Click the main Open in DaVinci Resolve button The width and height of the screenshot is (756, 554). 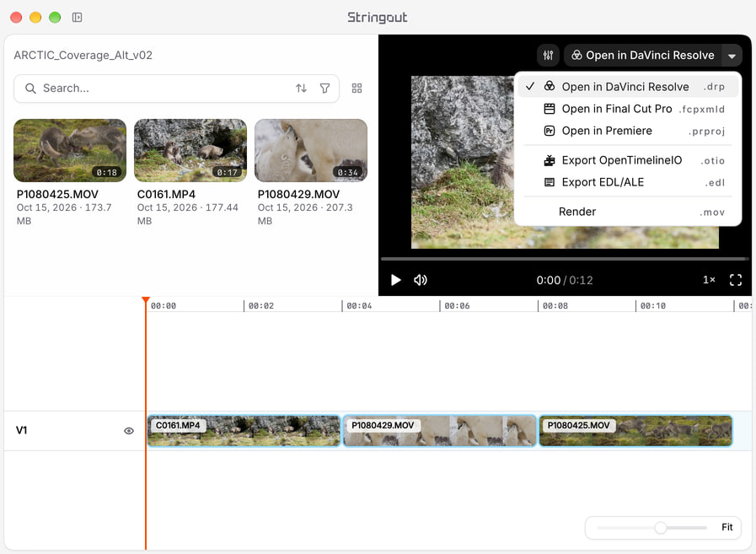tap(643, 56)
